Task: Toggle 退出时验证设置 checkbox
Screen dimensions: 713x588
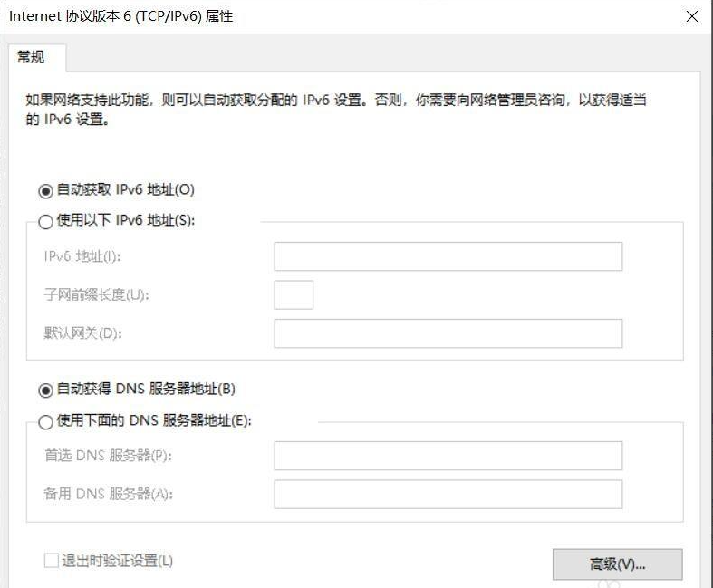Action: tap(52, 561)
